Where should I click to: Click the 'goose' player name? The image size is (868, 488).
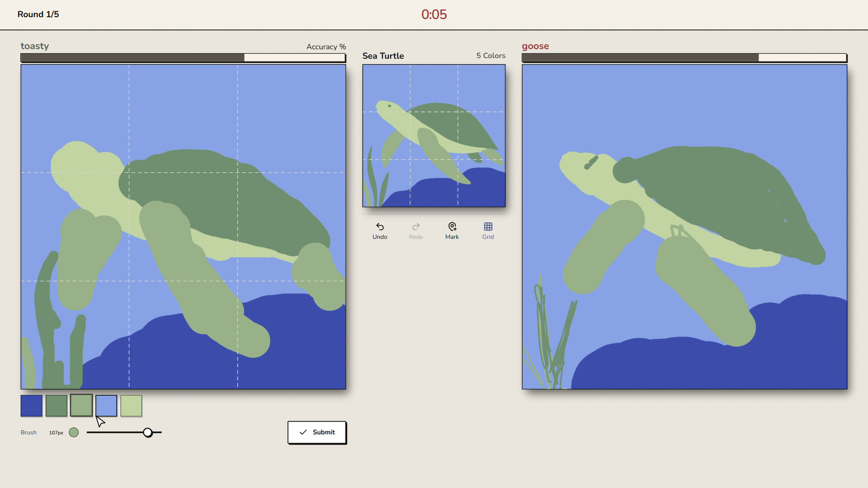tap(535, 46)
